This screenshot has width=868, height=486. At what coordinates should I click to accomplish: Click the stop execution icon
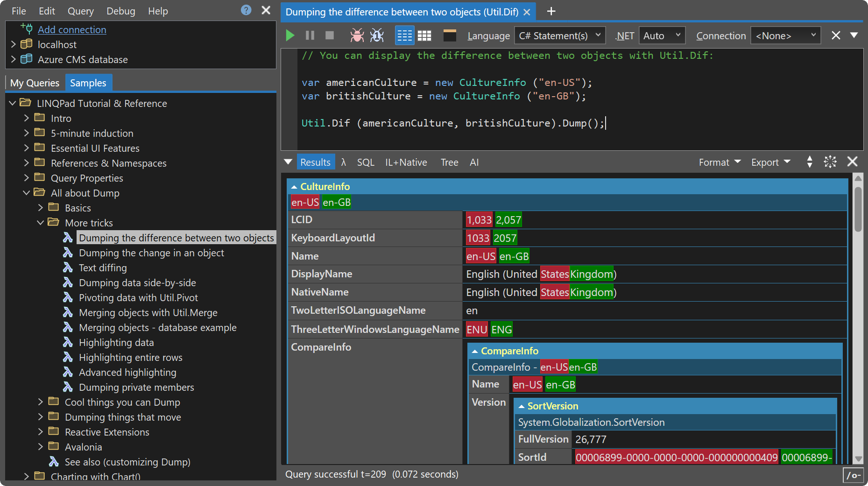coord(330,35)
